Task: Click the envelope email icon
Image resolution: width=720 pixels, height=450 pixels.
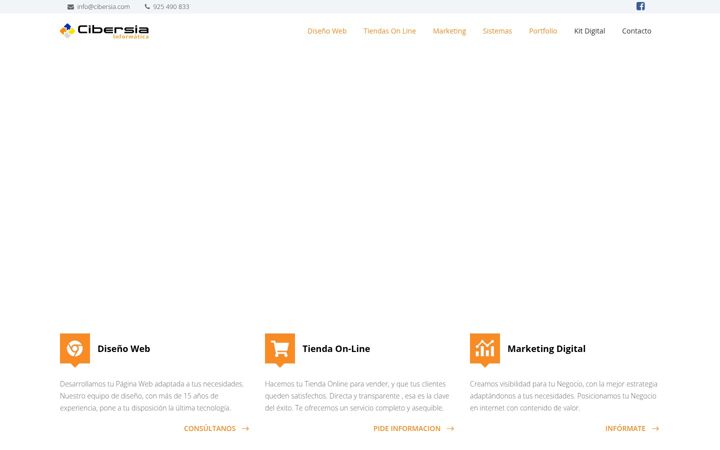Action: pos(70,7)
